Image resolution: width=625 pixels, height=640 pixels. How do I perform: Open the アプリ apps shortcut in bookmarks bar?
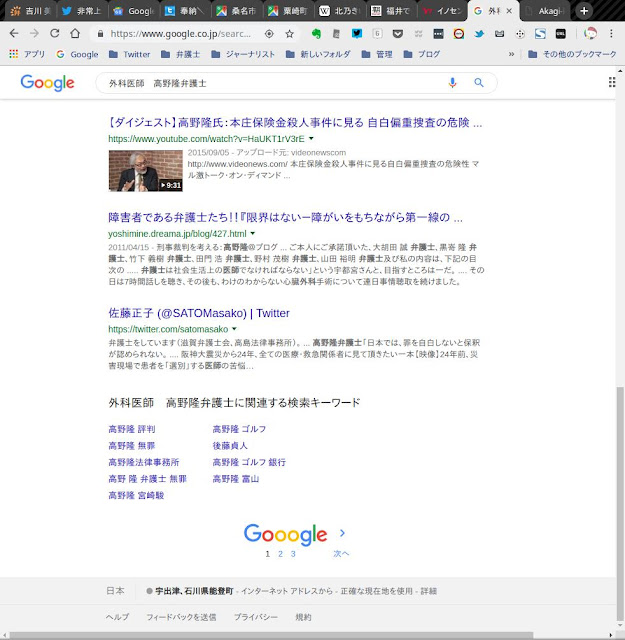pos(27,54)
